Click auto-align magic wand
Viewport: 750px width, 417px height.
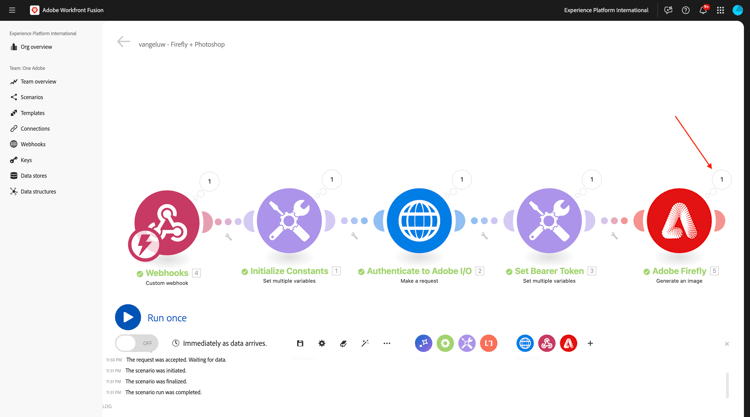[x=365, y=343]
